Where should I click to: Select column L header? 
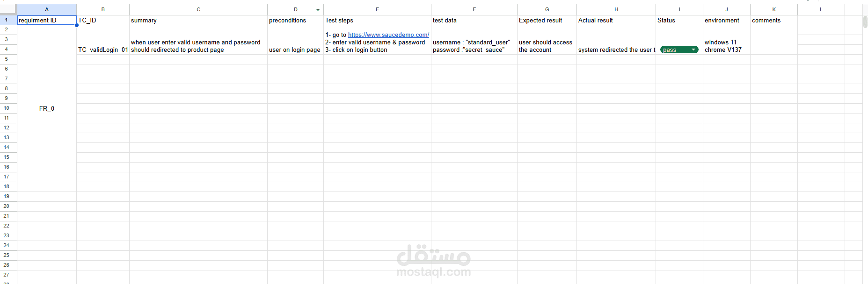(x=821, y=9)
